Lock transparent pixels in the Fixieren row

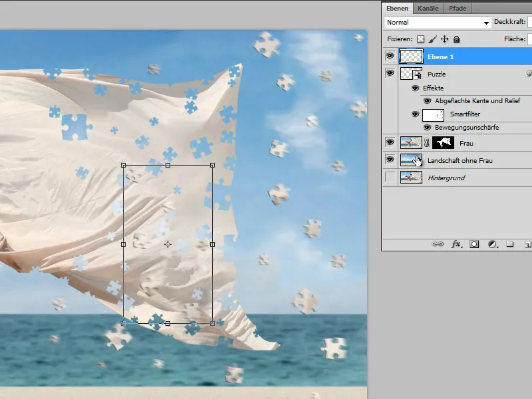(x=420, y=39)
